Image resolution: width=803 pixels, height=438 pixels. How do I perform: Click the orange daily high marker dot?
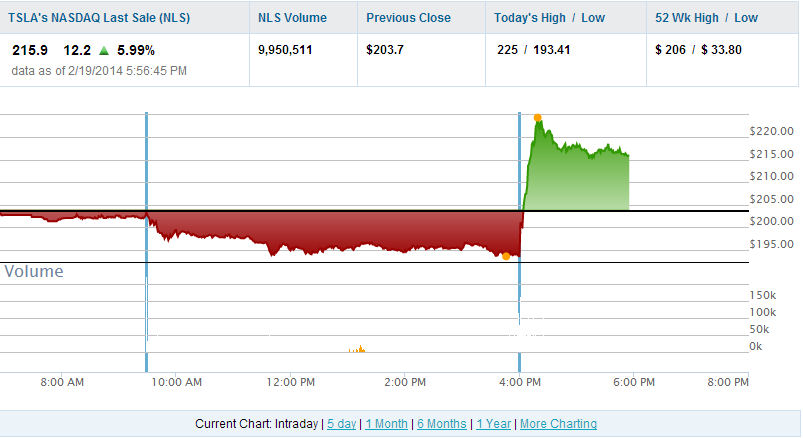pyautogui.click(x=537, y=118)
